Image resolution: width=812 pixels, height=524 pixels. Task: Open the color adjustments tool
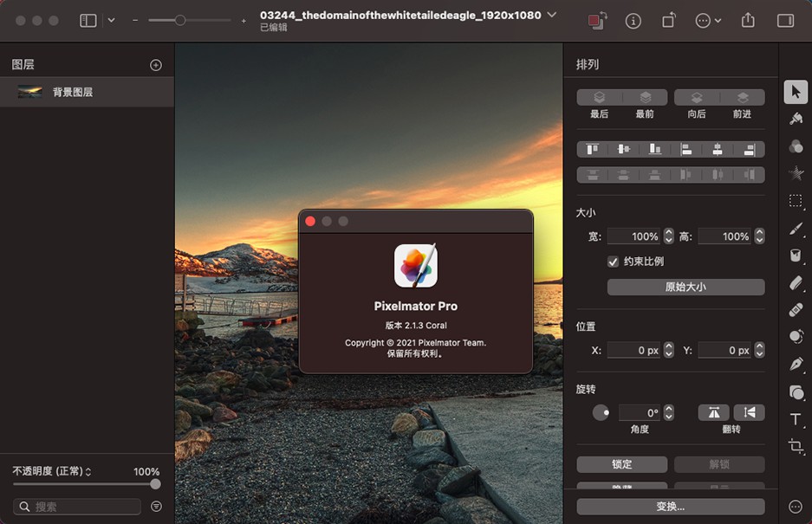(796, 146)
